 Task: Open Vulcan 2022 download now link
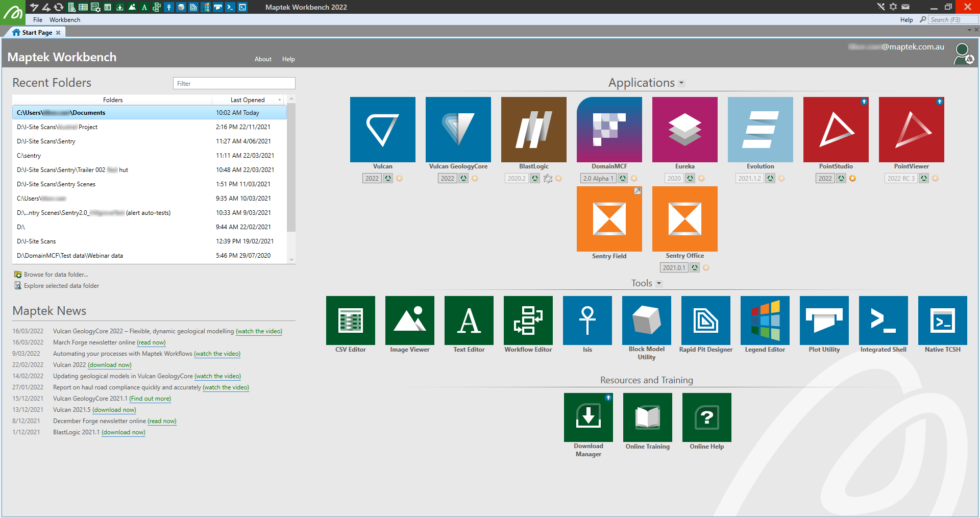coord(110,365)
